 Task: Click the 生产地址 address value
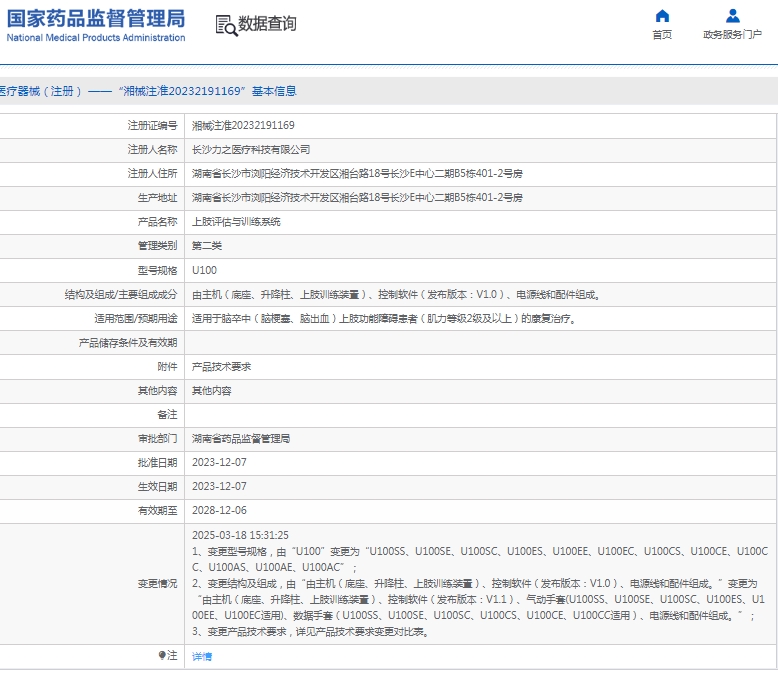357,198
